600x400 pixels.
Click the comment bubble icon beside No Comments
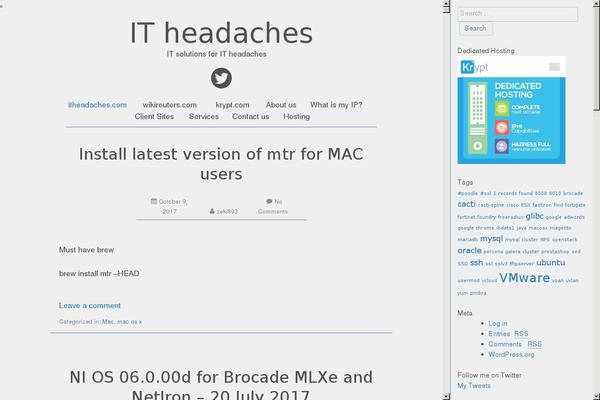click(x=269, y=201)
